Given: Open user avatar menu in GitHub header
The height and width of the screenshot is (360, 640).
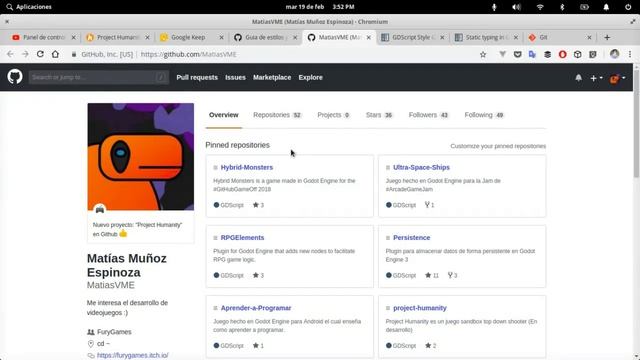Looking at the screenshot, I should tap(617, 78).
